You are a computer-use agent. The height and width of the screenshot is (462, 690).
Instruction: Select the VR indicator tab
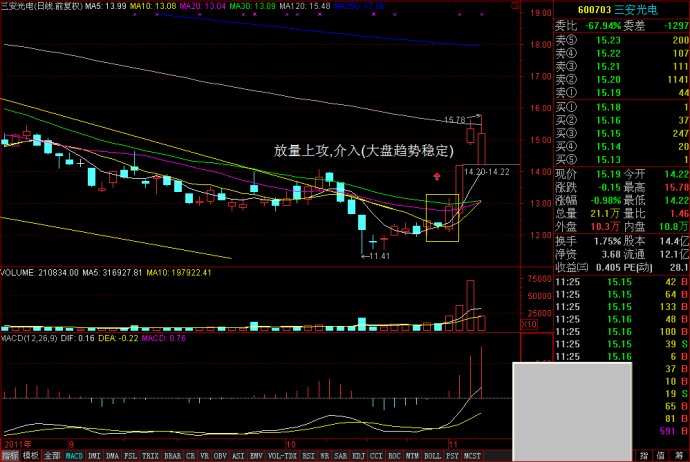click(205, 456)
